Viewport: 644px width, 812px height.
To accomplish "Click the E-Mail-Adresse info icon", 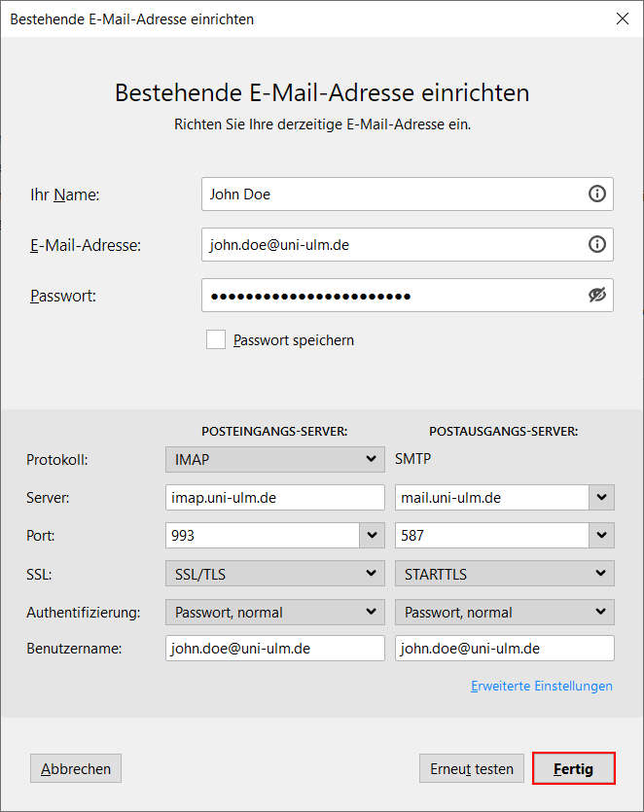I will coord(597,244).
